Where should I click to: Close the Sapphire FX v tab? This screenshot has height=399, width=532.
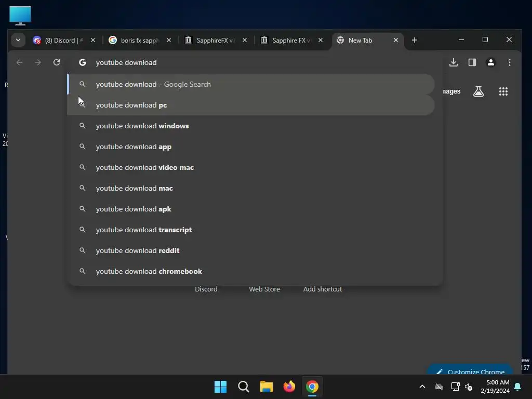(x=320, y=40)
